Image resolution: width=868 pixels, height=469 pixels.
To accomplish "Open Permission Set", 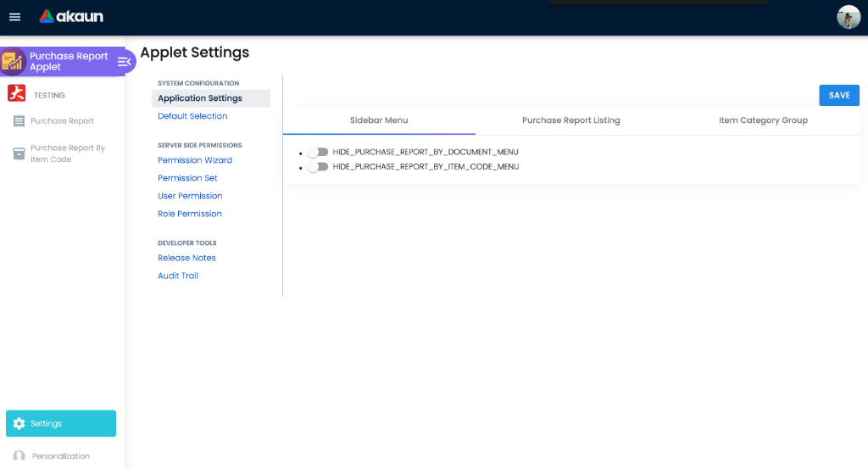I will click(187, 178).
